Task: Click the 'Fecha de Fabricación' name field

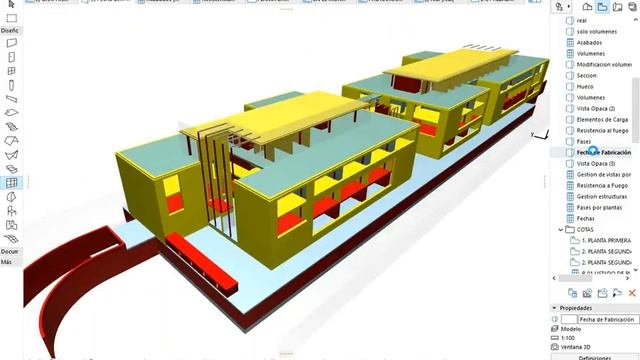Action: pyautogui.click(x=609, y=319)
